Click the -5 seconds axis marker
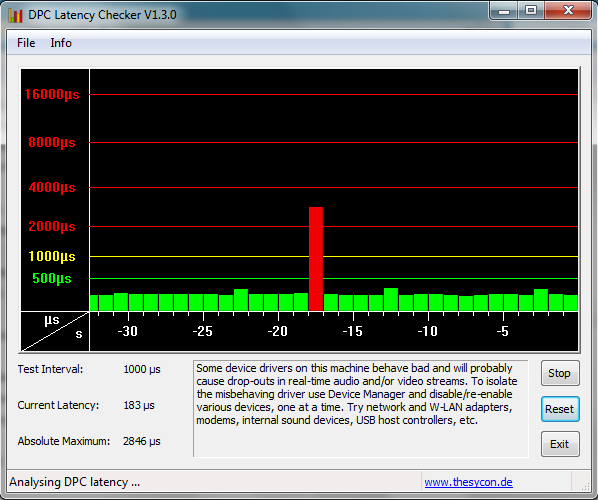598x500 pixels. [x=503, y=331]
